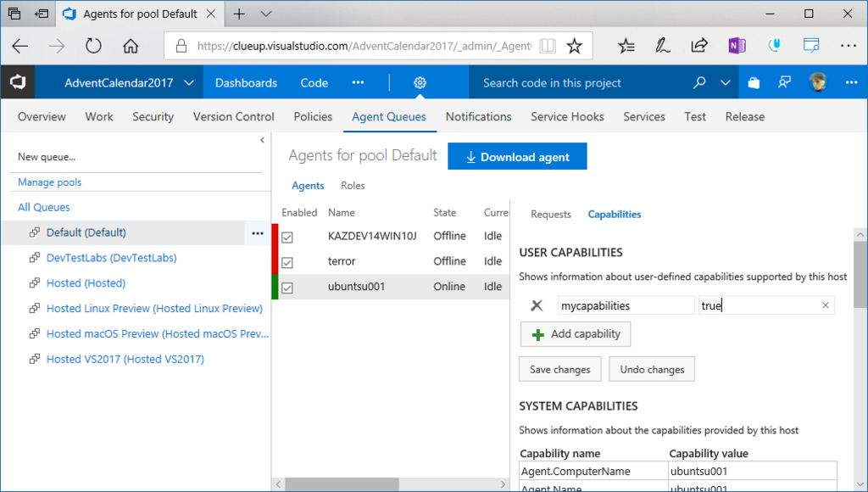Click the search magnifier icon

(699, 82)
